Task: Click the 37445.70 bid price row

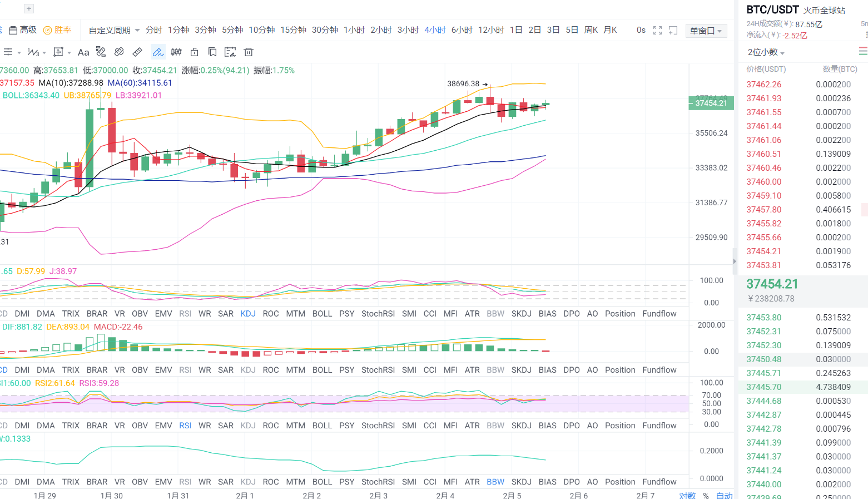Action: [x=763, y=387]
